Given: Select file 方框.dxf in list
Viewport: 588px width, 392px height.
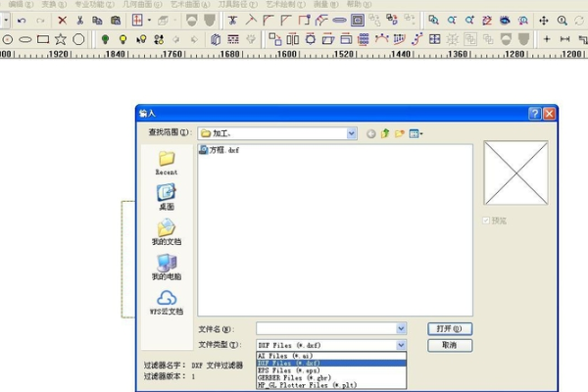Looking at the screenshot, I should point(220,150).
